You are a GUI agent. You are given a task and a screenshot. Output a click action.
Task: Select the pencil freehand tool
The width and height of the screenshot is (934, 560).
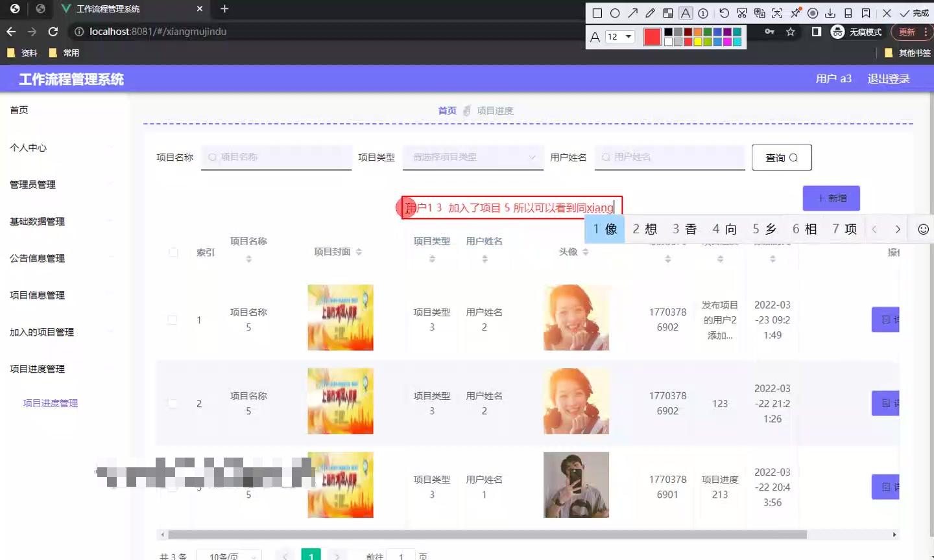pyautogui.click(x=651, y=12)
